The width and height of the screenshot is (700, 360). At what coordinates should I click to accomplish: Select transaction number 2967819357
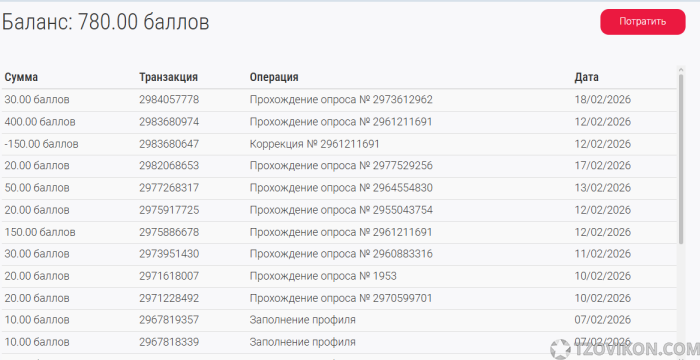(169, 320)
